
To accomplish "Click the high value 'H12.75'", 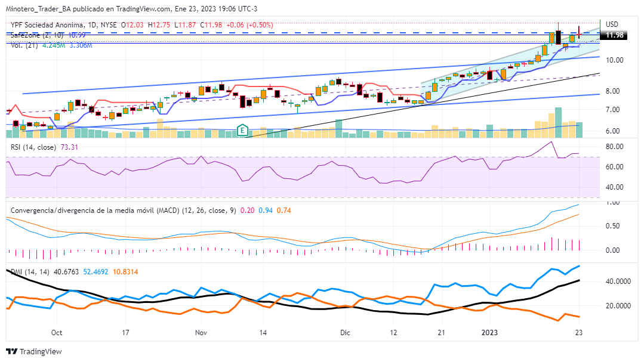I will click(x=159, y=25).
